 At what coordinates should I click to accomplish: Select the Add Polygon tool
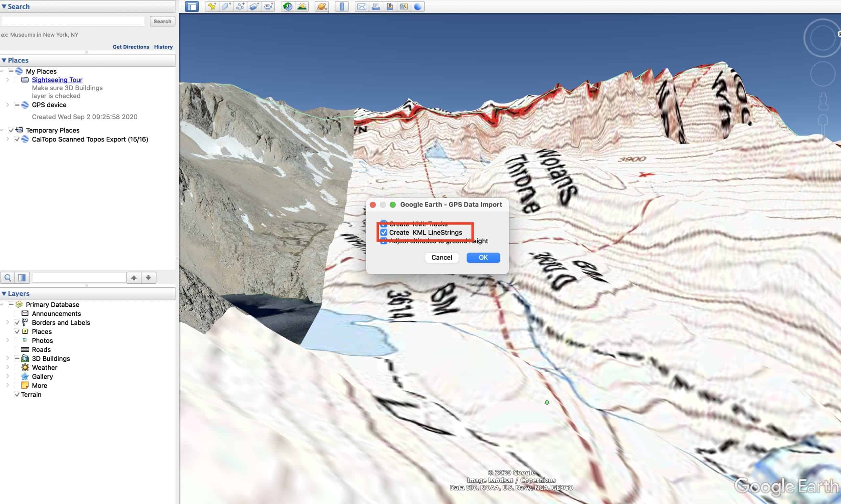pos(226,7)
